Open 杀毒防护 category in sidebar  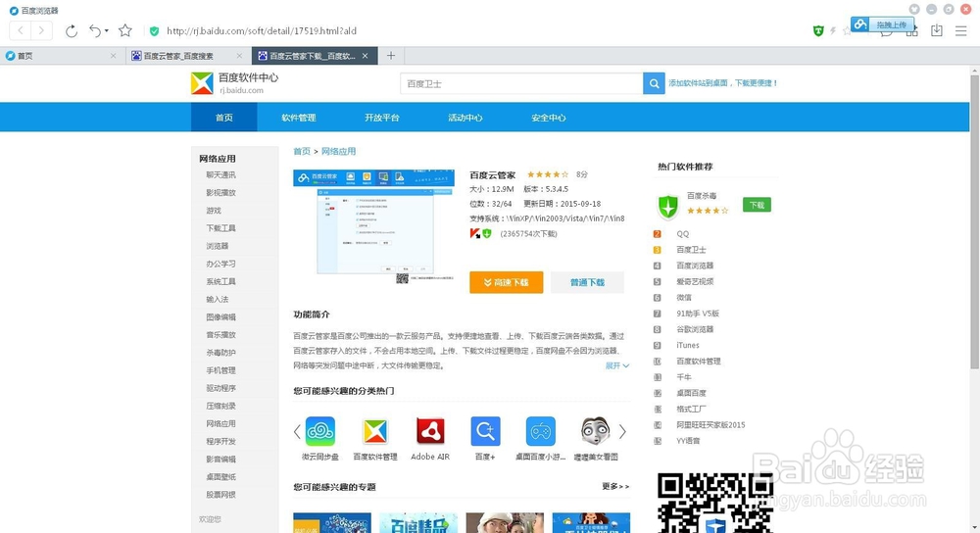click(x=220, y=353)
